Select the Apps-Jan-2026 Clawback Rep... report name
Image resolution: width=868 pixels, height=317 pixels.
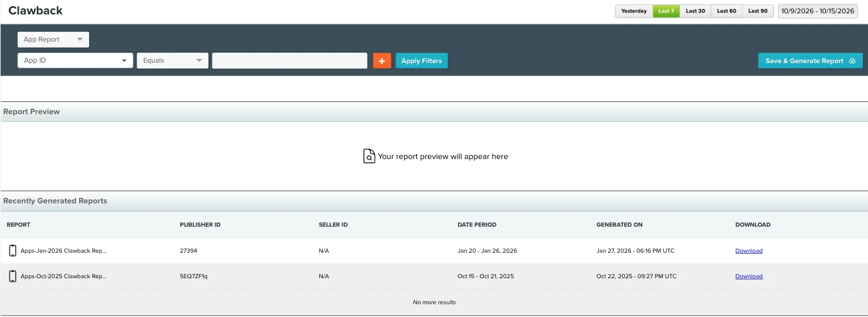tap(64, 251)
